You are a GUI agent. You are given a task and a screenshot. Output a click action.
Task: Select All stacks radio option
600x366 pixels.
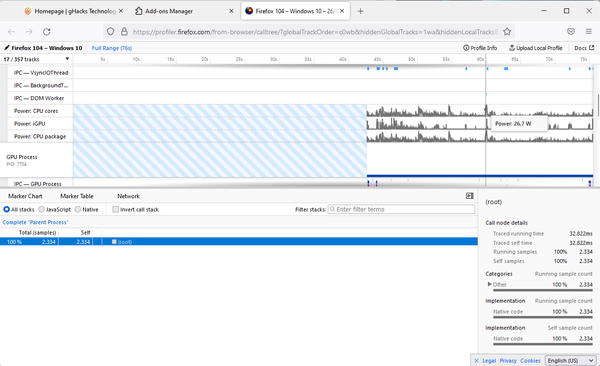(x=7, y=209)
